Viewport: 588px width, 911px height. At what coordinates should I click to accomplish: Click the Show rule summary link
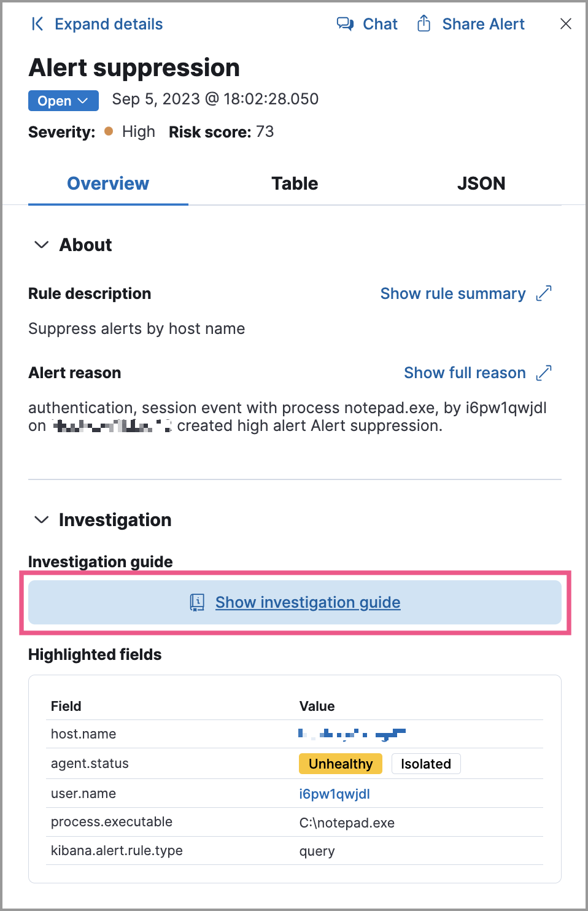click(452, 293)
